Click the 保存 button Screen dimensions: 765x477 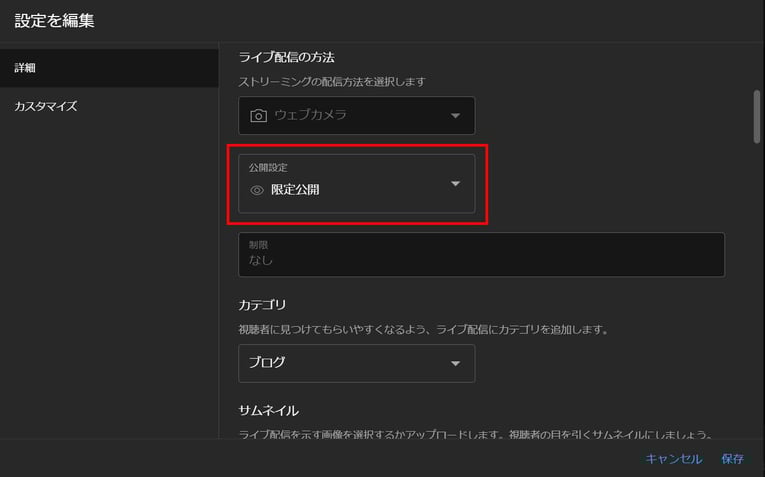pos(732,459)
